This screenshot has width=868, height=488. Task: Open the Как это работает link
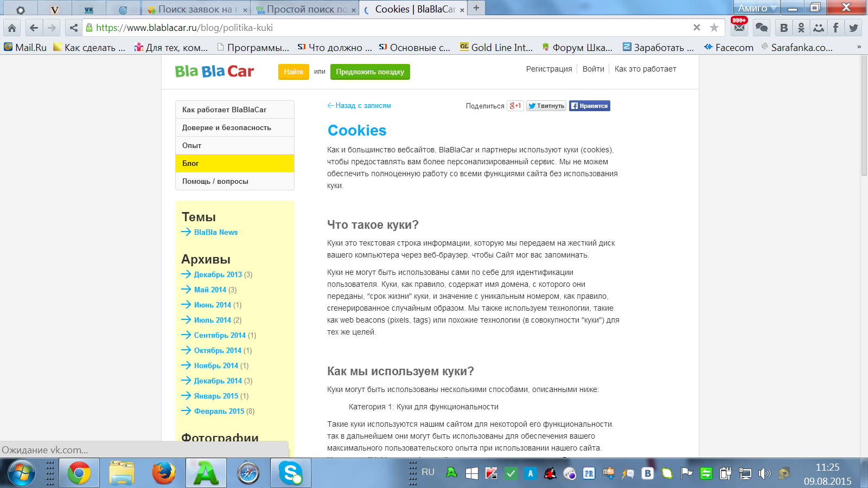point(645,69)
